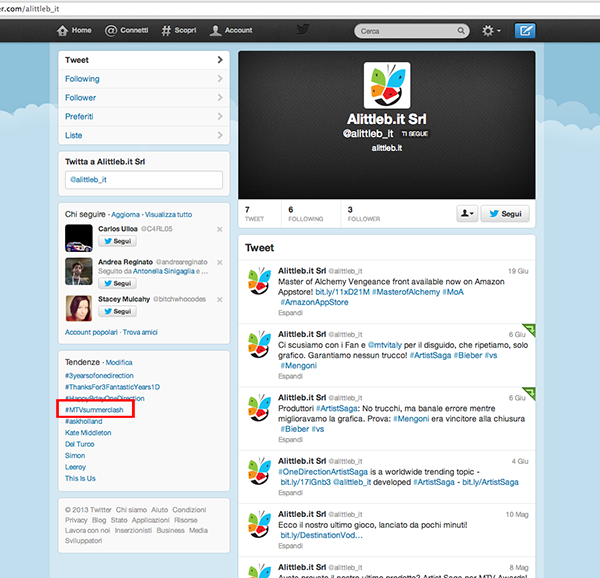Dismiss Andrea Reginato suggestion
The height and width of the screenshot is (578, 600).
220,262
